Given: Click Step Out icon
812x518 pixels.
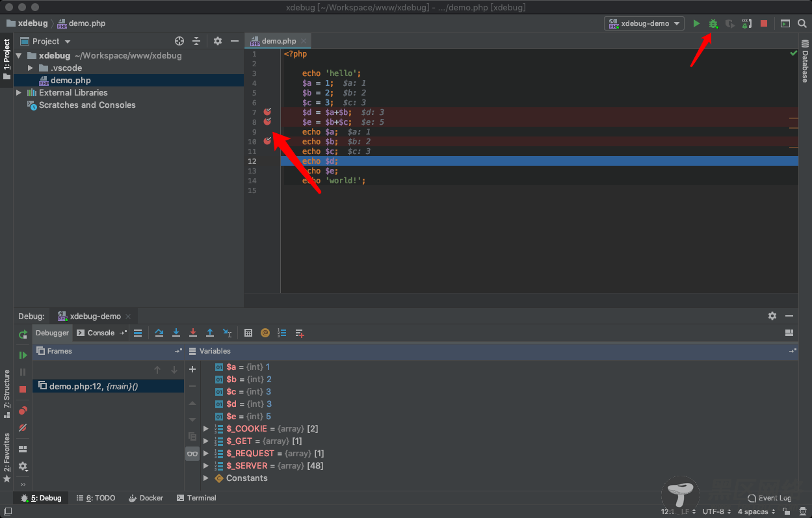Looking at the screenshot, I should click(210, 333).
